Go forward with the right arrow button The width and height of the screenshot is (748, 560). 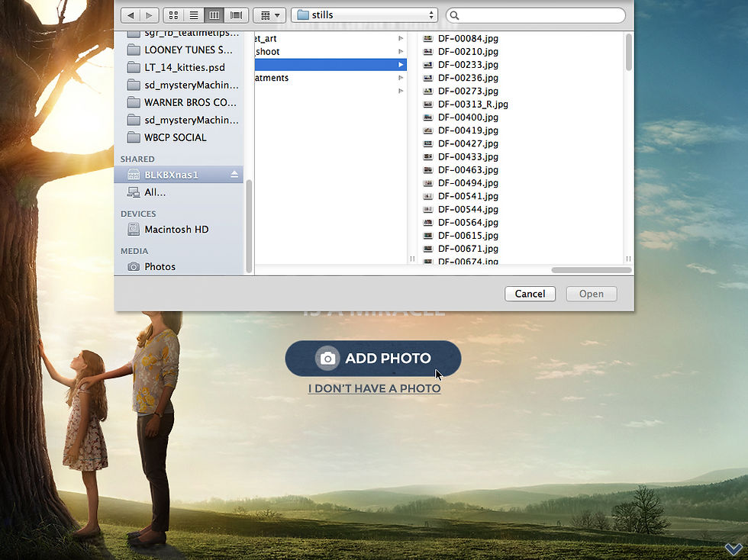149,15
